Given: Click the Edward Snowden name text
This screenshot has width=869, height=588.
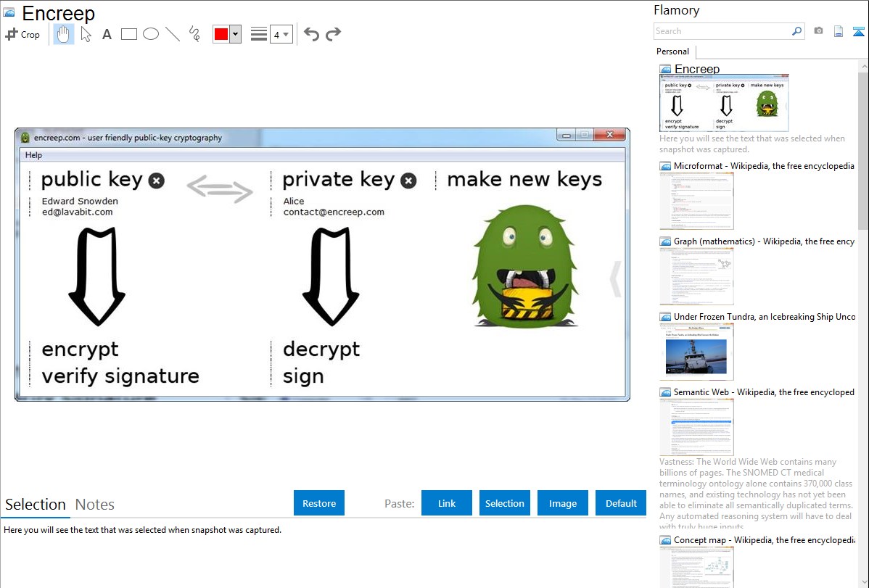Looking at the screenshot, I should point(80,201).
